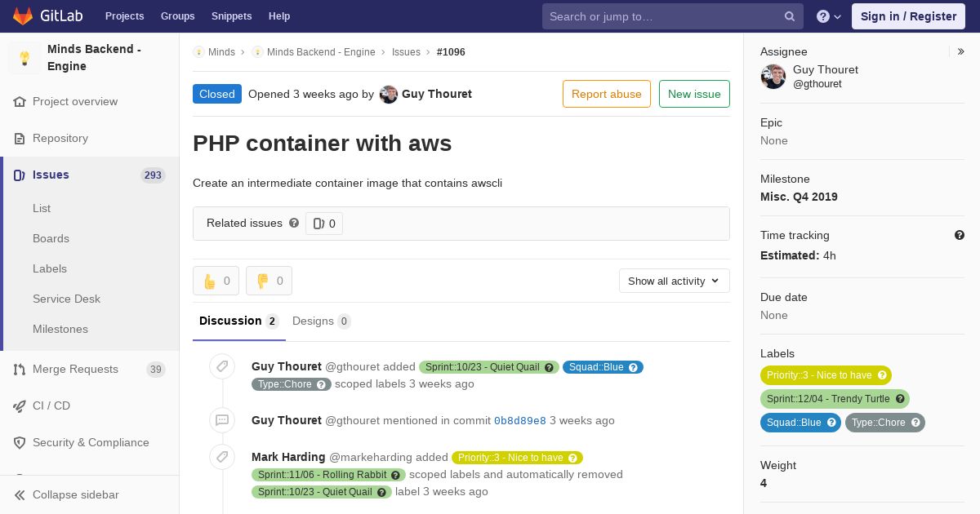980x514 pixels.
Task: Open the help question-mark menu
Action: click(x=829, y=16)
